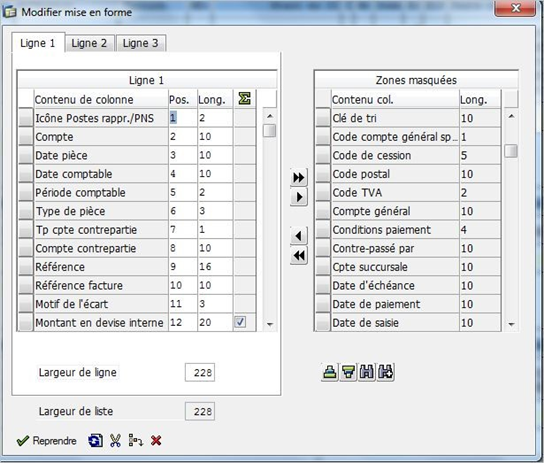Select row selector for Date pièce

point(26,155)
